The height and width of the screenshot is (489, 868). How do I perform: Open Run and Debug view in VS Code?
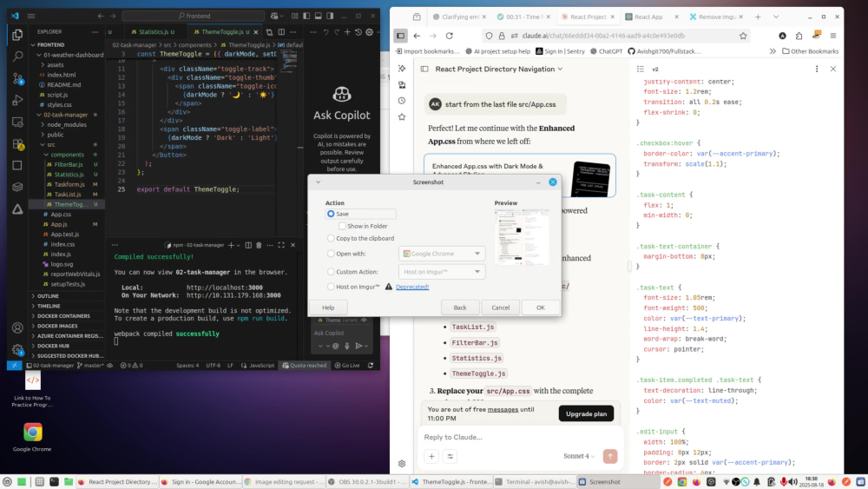[17, 100]
